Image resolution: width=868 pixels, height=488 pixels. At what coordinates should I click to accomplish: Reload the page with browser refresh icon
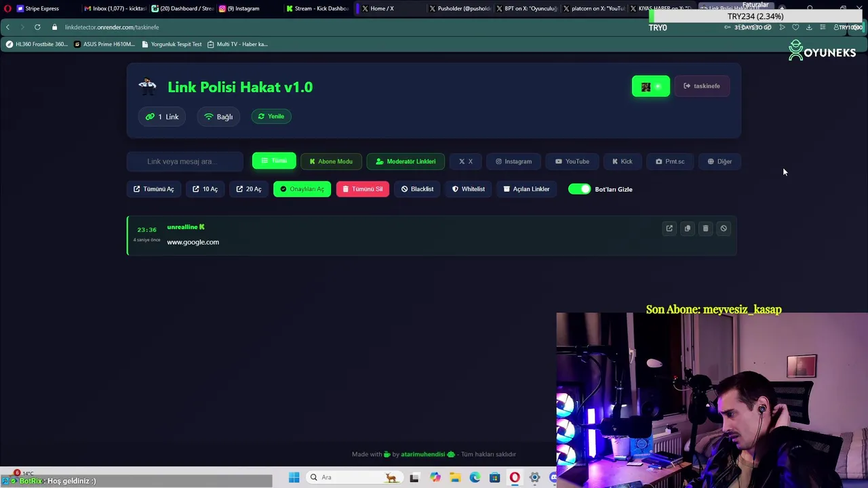37,27
